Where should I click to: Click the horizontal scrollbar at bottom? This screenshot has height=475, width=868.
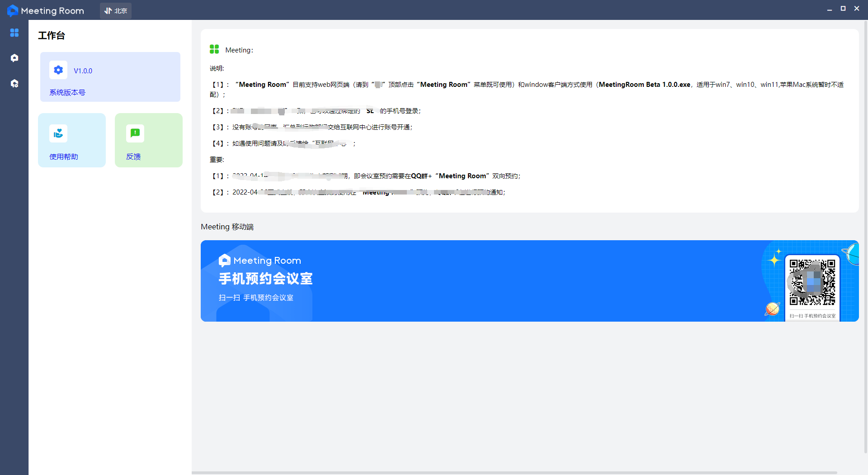coord(514,473)
